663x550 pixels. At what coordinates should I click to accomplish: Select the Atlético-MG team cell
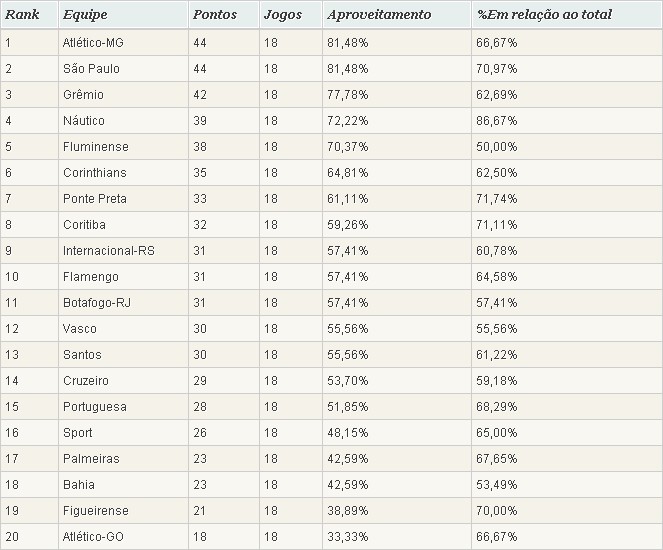point(93,43)
